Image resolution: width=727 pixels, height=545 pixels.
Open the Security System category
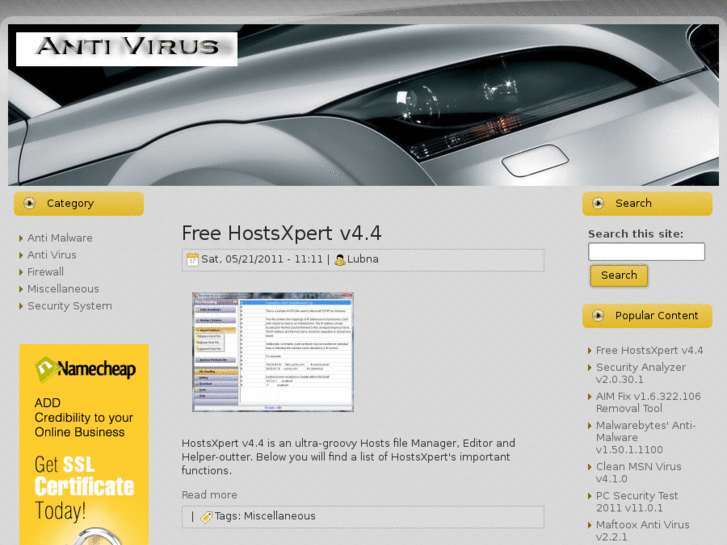tap(70, 306)
